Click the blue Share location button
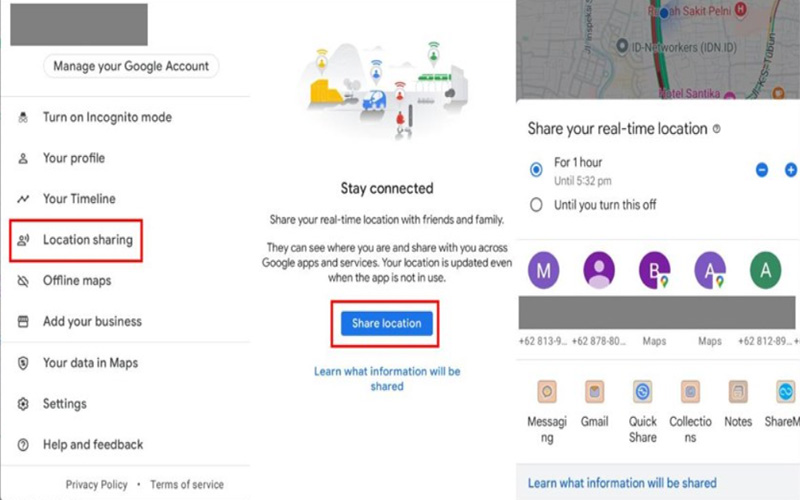Screen dimensions: 800x500 [x=387, y=323]
